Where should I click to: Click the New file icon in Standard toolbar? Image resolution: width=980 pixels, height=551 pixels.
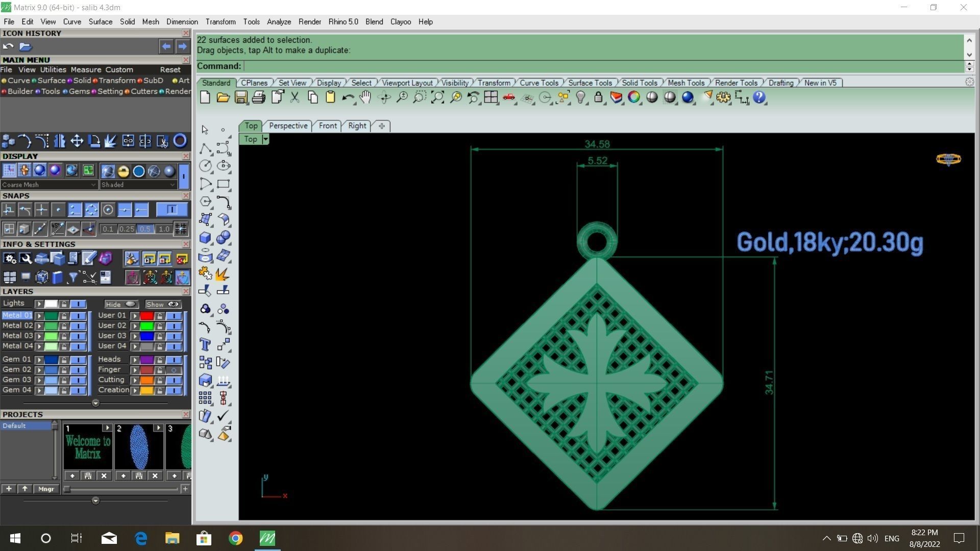(x=205, y=97)
